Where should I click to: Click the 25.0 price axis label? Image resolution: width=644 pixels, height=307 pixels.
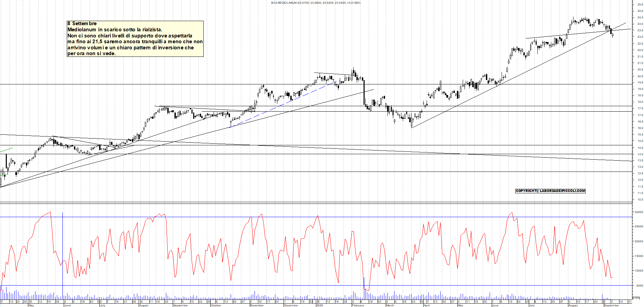[640, 11]
